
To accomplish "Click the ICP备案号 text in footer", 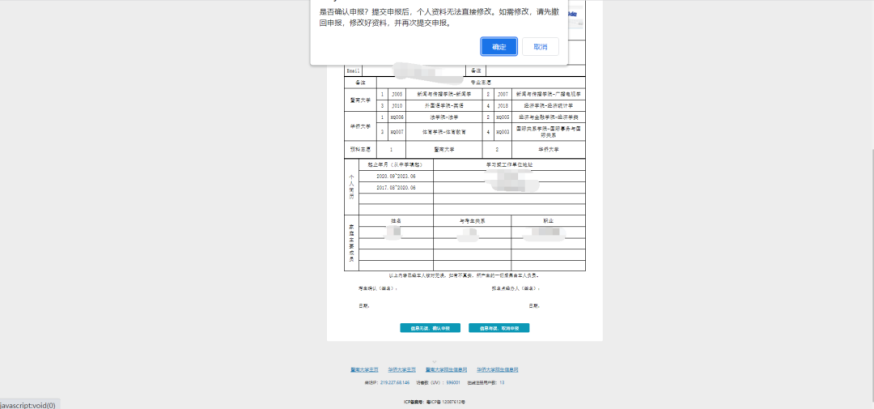I will 434,401.
